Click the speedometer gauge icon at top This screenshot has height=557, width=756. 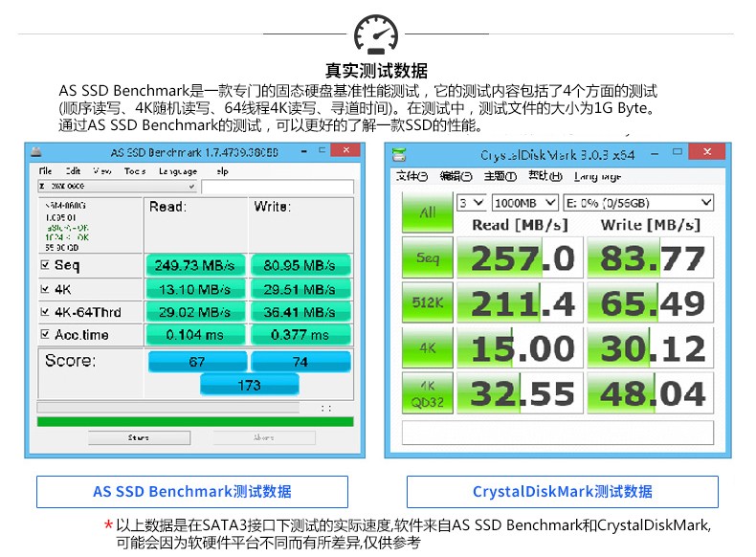(x=376, y=34)
